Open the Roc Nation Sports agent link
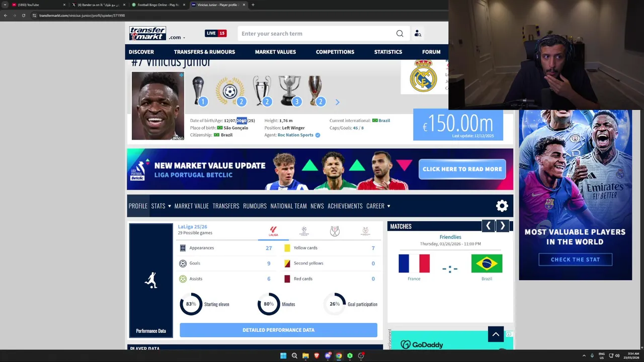644x362 pixels. pos(295,135)
